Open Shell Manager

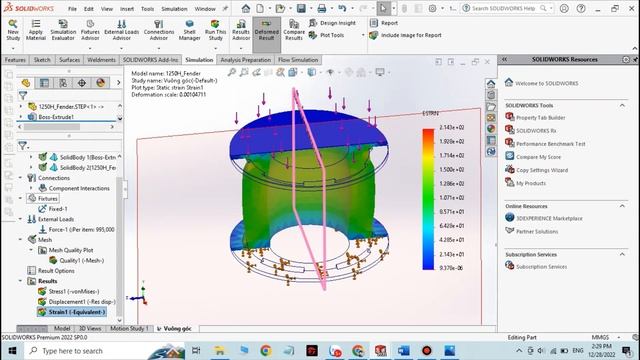(x=189, y=30)
